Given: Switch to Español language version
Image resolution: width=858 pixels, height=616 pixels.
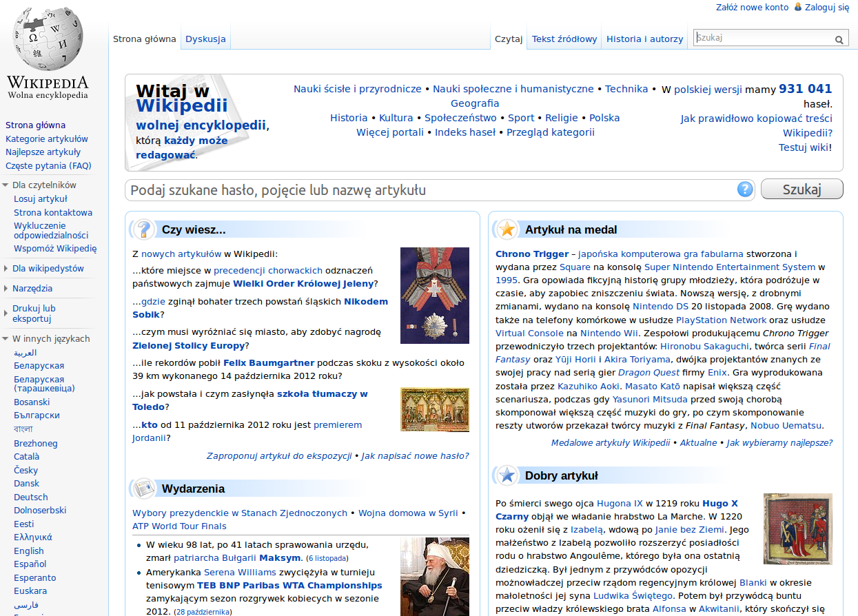Looking at the screenshot, I should coord(30,564).
